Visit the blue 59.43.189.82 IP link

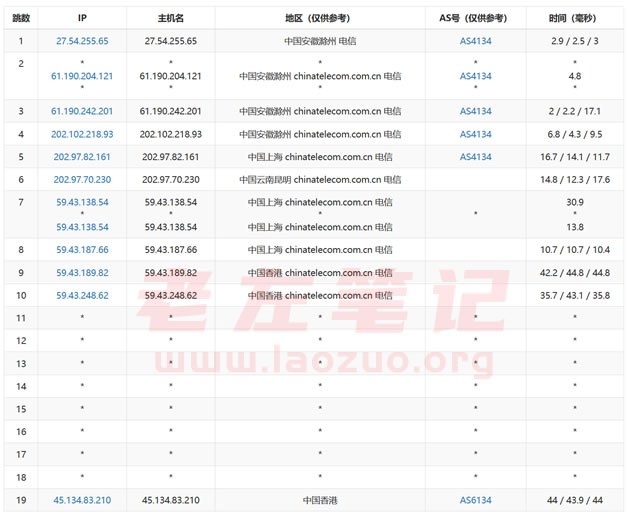[82, 272]
